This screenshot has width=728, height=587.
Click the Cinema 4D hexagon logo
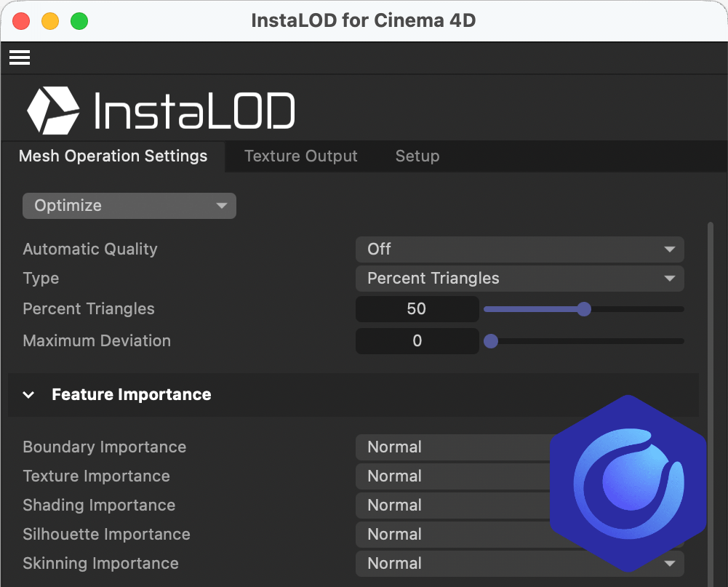[628, 484]
